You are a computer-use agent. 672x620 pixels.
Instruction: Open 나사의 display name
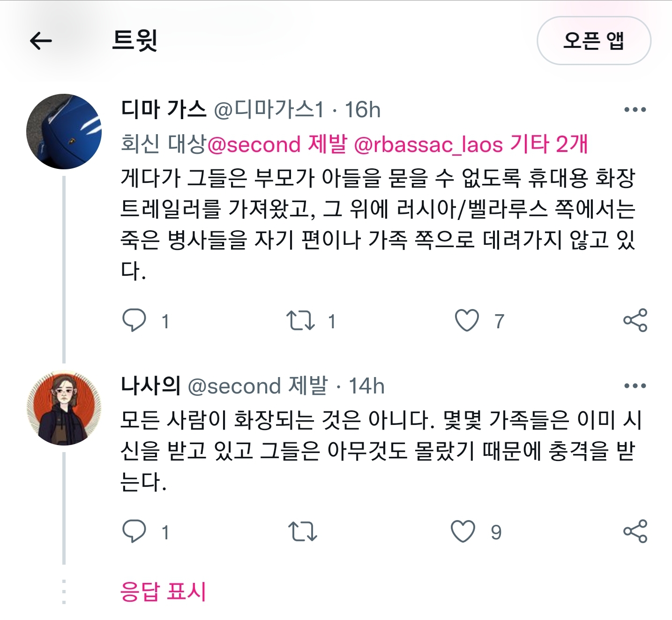pos(150,386)
